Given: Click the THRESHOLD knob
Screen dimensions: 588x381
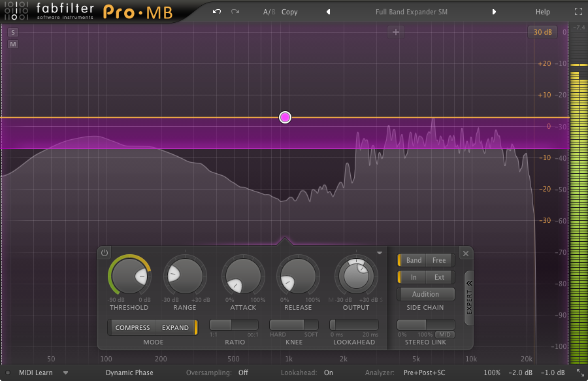Looking at the screenshot, I should click(x=130, y=276).
